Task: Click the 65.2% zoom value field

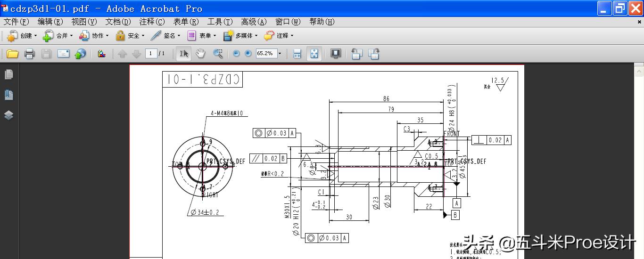Action: 266,54
